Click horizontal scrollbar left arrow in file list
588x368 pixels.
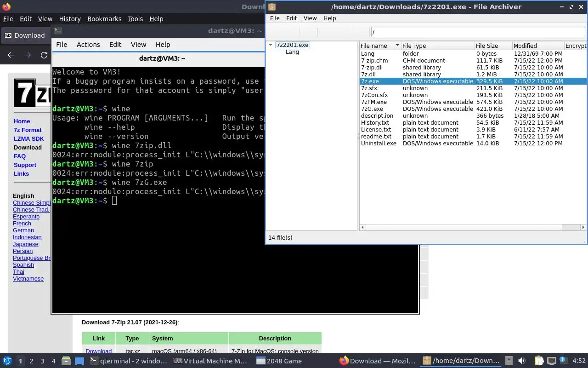click(363, 227)
